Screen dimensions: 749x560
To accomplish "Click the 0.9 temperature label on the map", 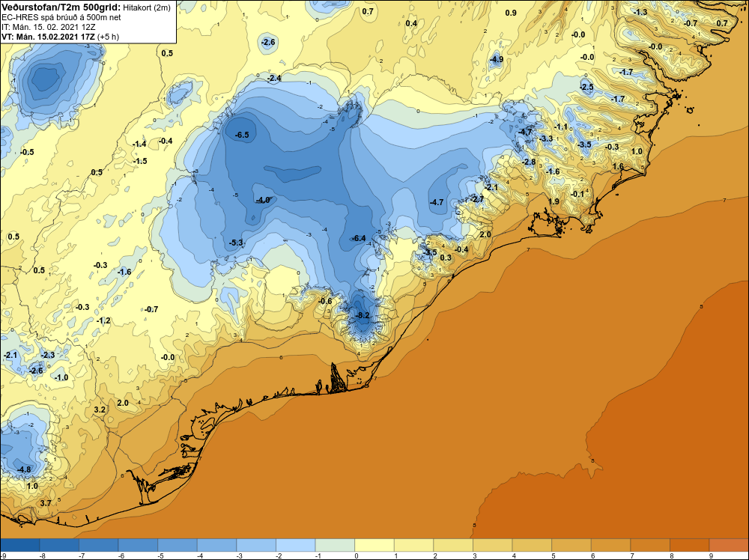I will (x=511, y=13).
